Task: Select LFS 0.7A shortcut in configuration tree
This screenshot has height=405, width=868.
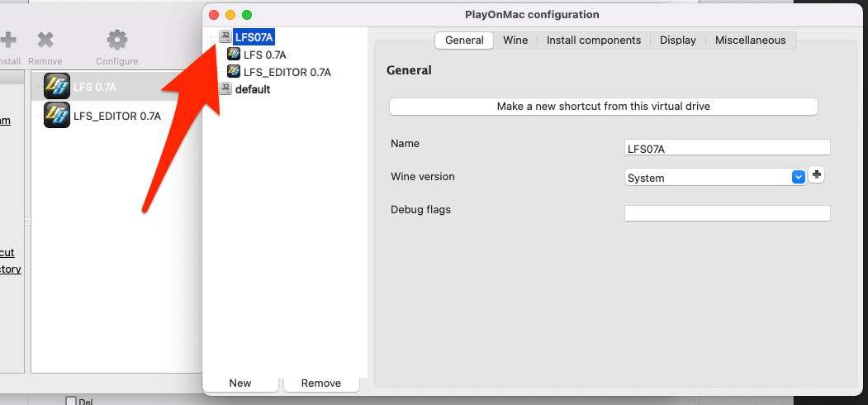Action: [x=264, y=55]
